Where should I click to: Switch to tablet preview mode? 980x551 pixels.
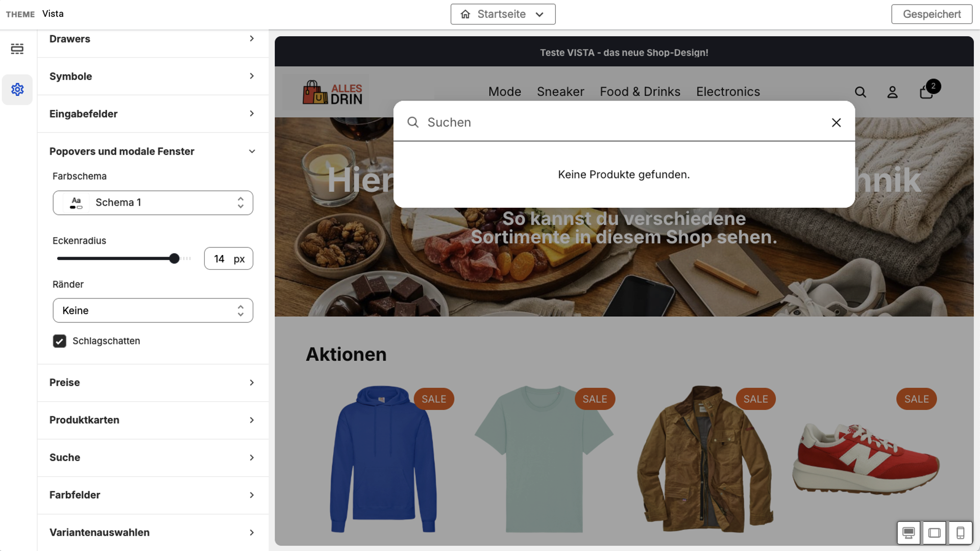(x=935, y=533)
